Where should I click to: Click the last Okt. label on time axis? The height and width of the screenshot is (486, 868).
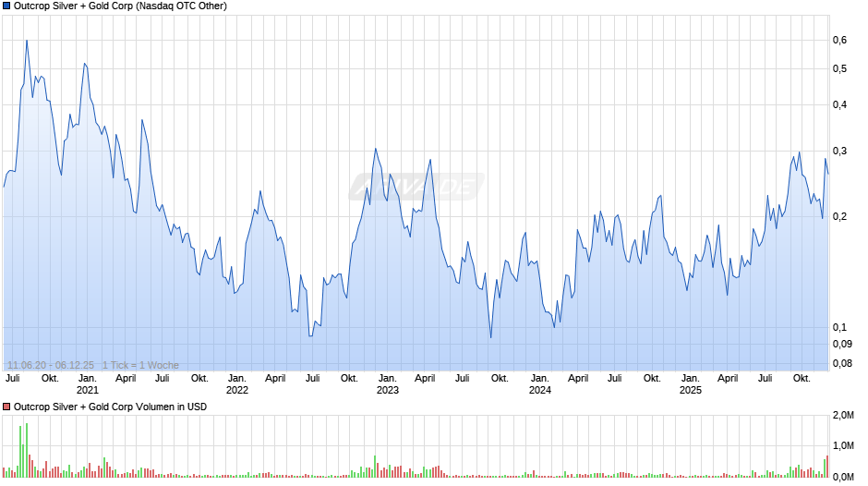(802, 378)
